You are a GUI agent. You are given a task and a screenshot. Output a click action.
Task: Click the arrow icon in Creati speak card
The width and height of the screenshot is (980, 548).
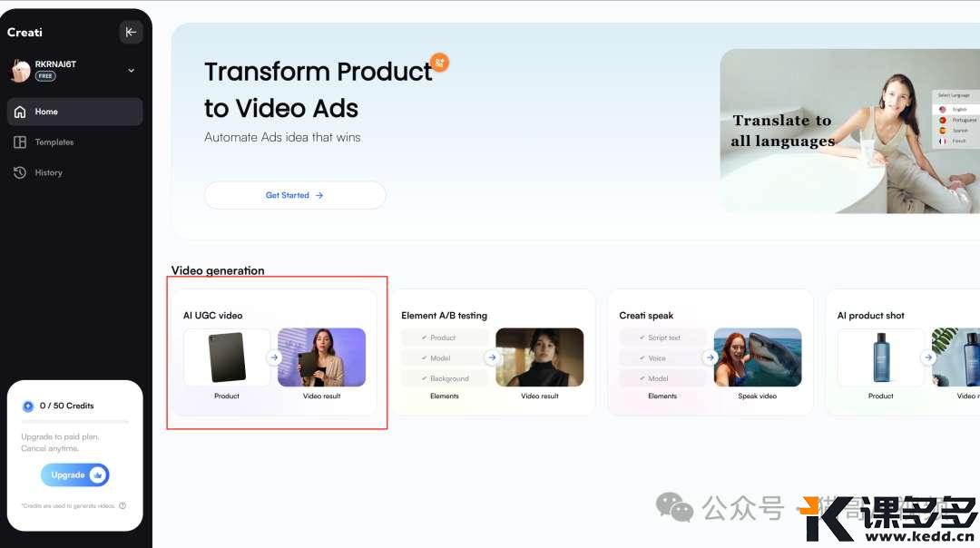pos(710,357)
